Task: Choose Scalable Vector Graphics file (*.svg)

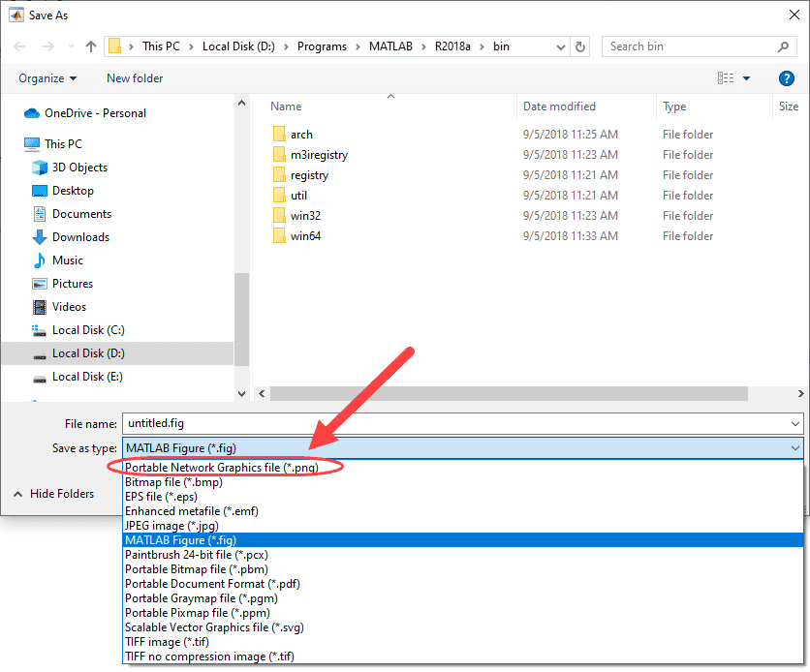Action: pos(463,627)
